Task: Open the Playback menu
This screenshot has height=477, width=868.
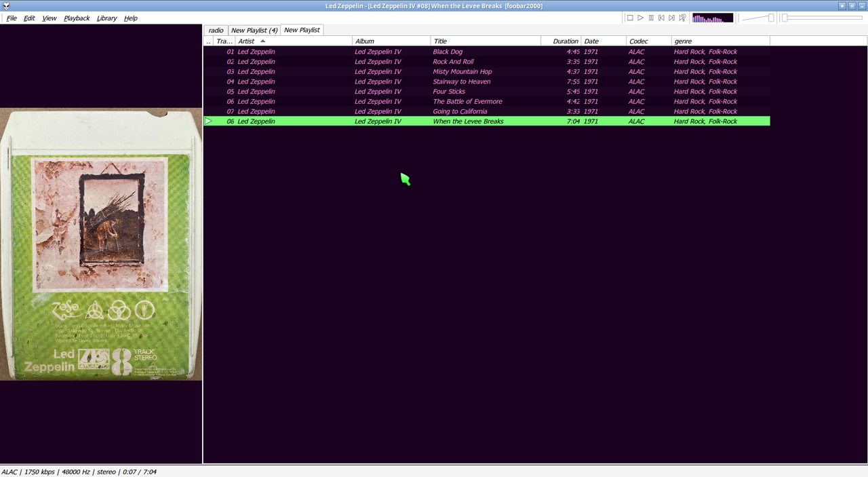Action: coord(77,18)
